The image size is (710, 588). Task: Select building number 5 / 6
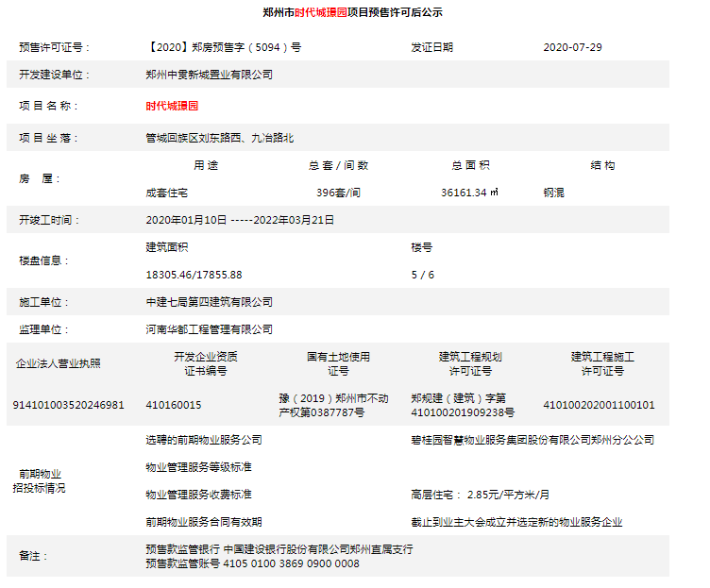click(x=422, y=275)
